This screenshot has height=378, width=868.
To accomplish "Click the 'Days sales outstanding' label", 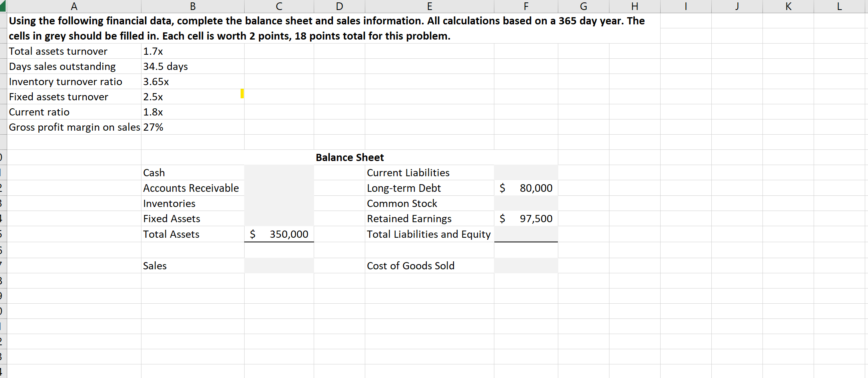I will pos(62,66).
